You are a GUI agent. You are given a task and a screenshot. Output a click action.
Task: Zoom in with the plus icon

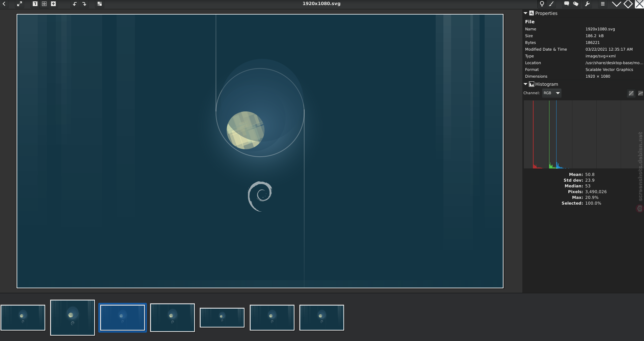[53, 4]
